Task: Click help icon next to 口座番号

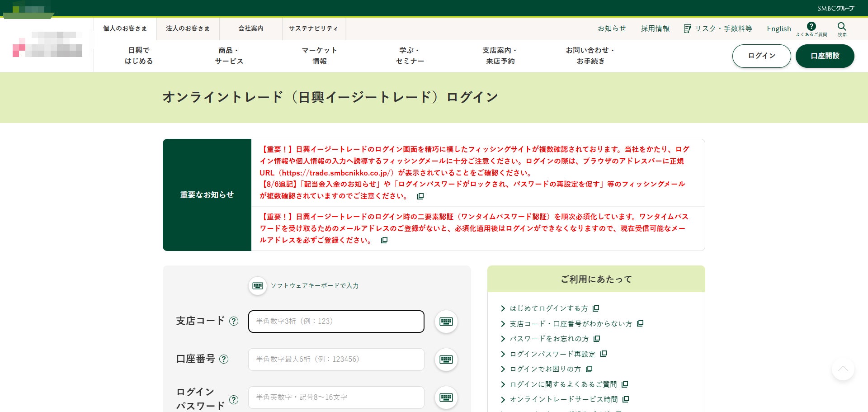Action: (224, 359)
